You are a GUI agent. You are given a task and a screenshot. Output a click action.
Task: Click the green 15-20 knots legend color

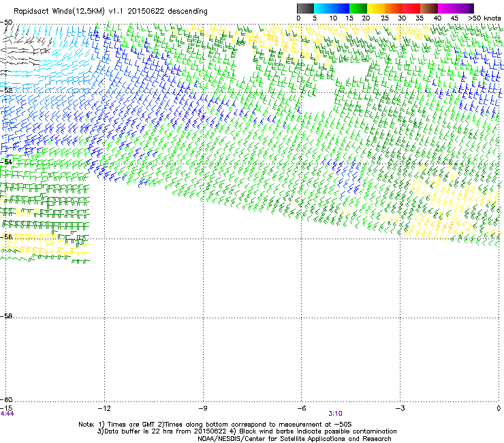pos(358,8)
